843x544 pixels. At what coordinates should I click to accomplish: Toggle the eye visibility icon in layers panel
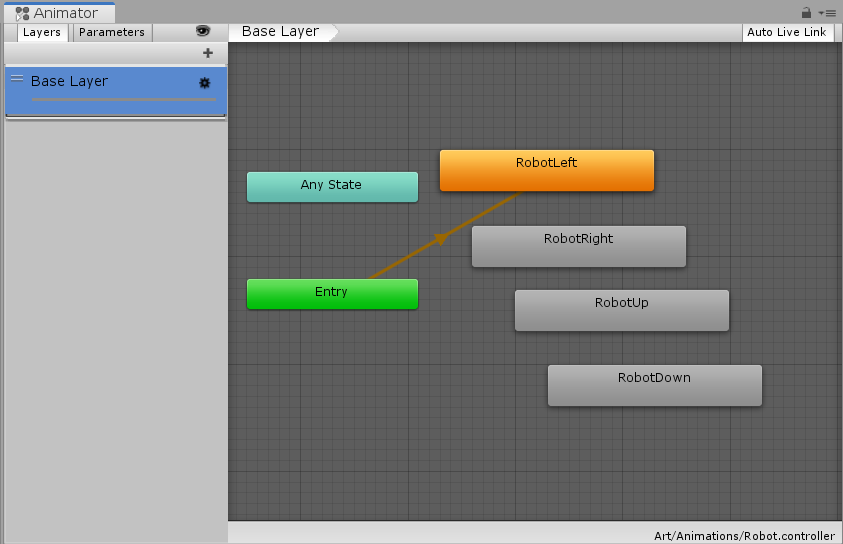click(x=203, y=31)
